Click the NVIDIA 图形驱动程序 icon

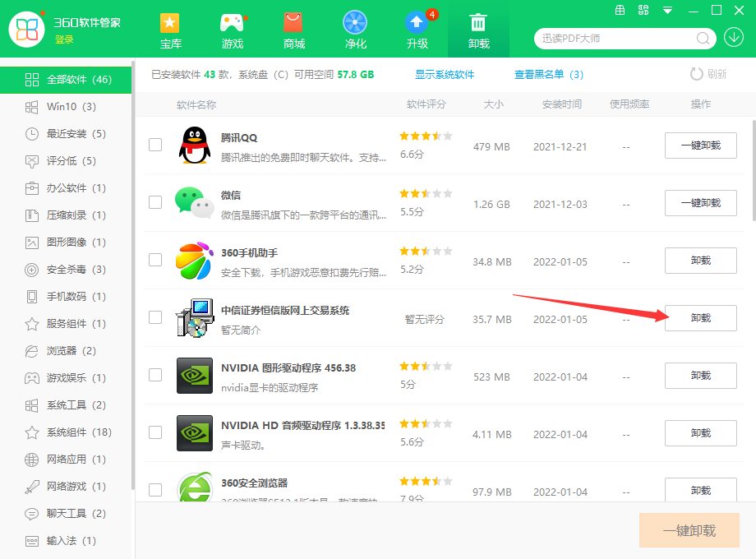pos(195,375)
